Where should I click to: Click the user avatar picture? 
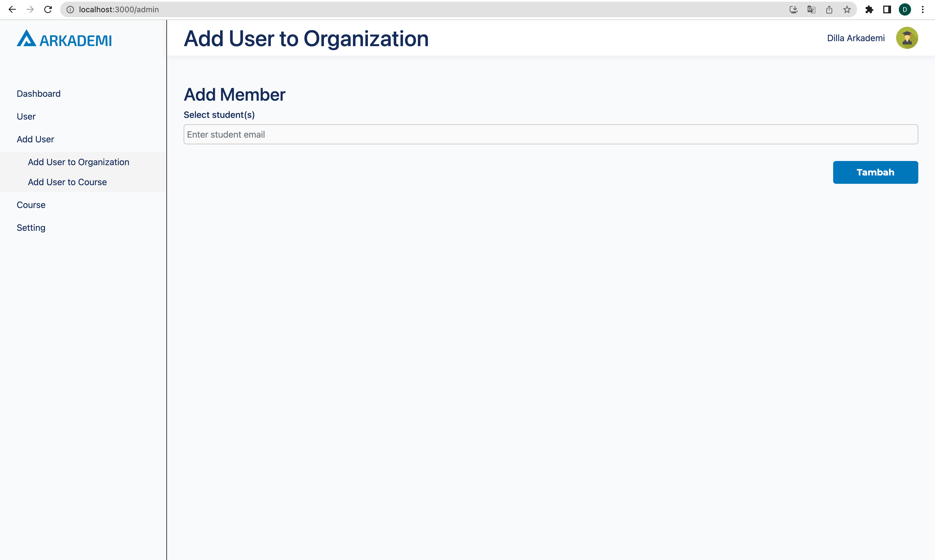(x=907, y=38)
